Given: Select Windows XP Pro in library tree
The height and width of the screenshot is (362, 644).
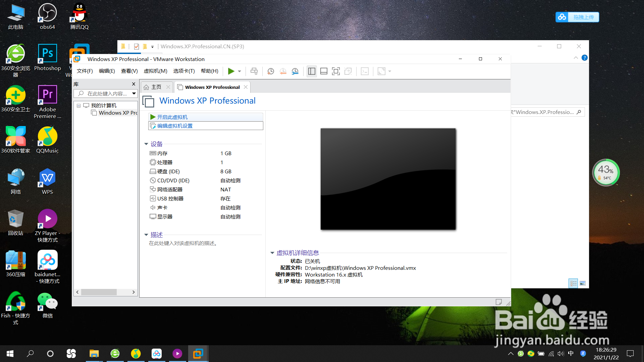Looking at the screenshot, I should tap(114, 113).
